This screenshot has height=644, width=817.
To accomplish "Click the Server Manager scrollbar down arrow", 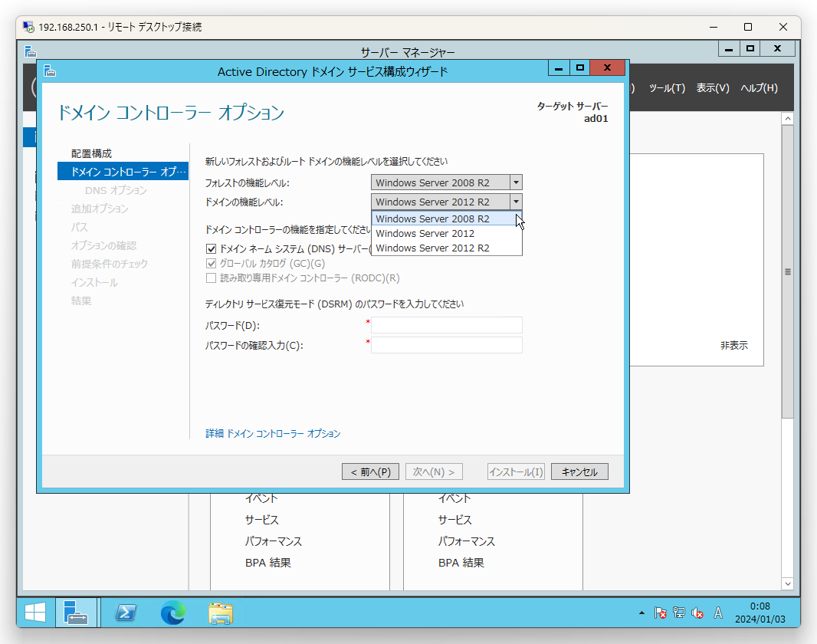I will [788, 584].
